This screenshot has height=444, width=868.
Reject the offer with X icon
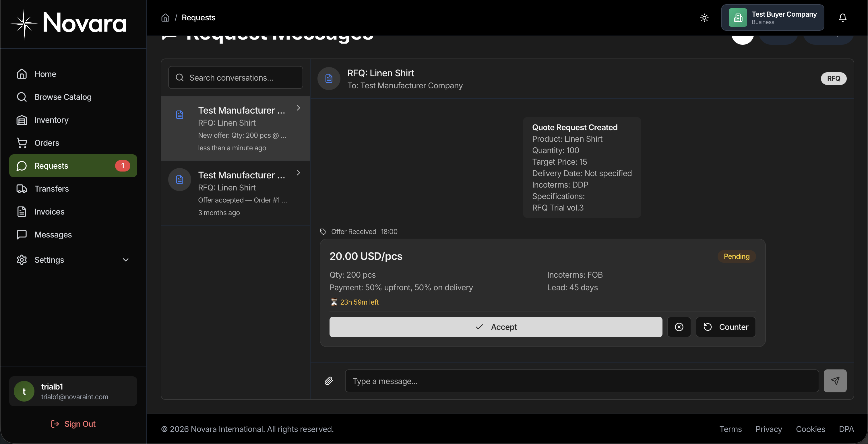[679, 327]
